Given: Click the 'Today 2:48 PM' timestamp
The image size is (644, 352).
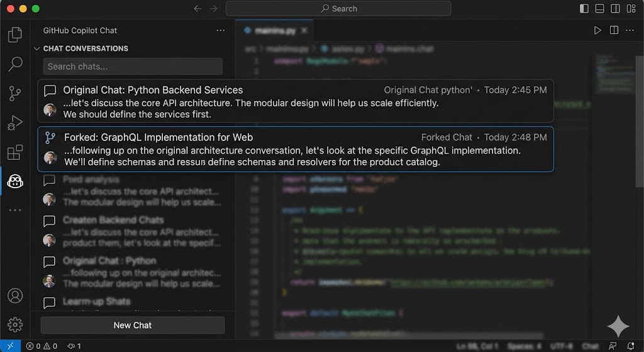Looking at the screenshot, I should point(515,137).
